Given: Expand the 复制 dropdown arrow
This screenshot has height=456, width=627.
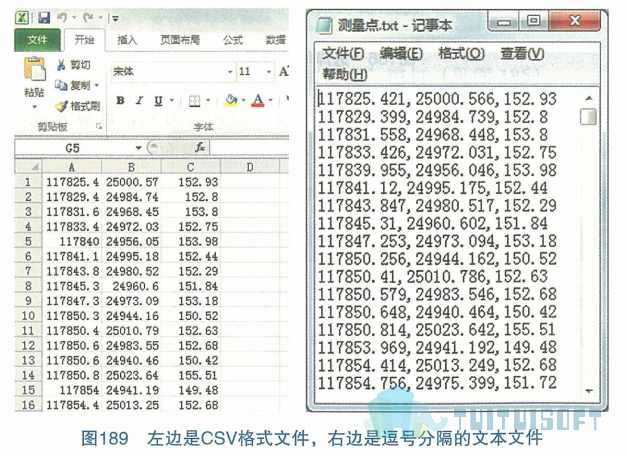Looking at the screenshot, I should point(96,86).
